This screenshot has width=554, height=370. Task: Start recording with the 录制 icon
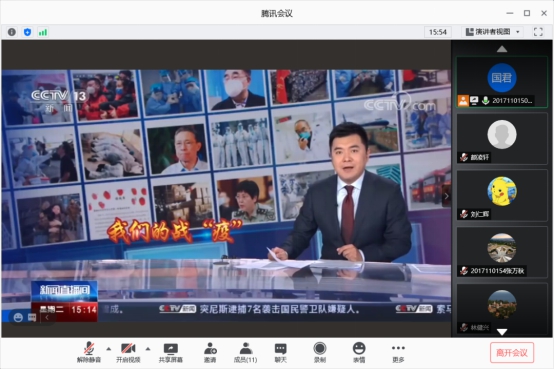point(320,353)
